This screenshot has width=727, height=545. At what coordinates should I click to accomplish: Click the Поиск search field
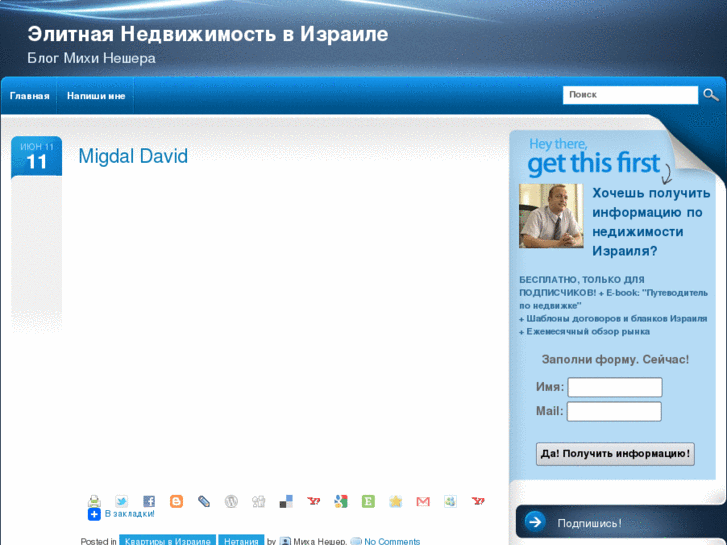point(630,95)
